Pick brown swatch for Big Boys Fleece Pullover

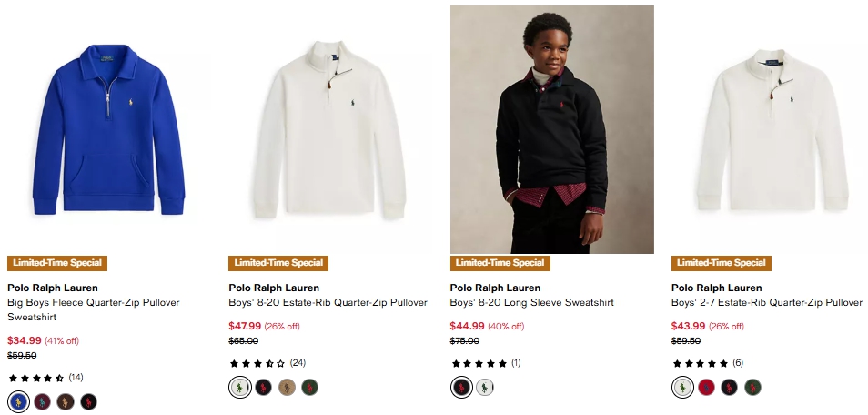point(66,401)
